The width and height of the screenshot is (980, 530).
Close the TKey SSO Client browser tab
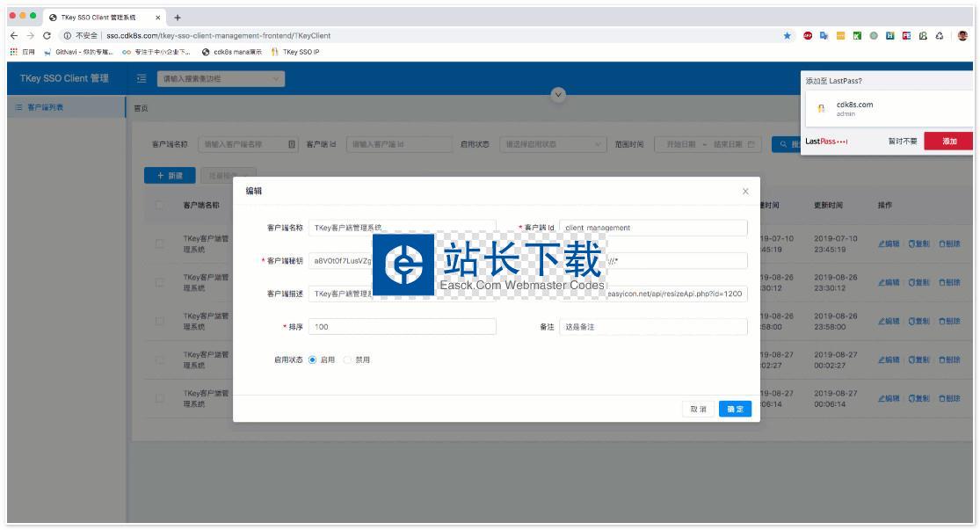(158, 18)
